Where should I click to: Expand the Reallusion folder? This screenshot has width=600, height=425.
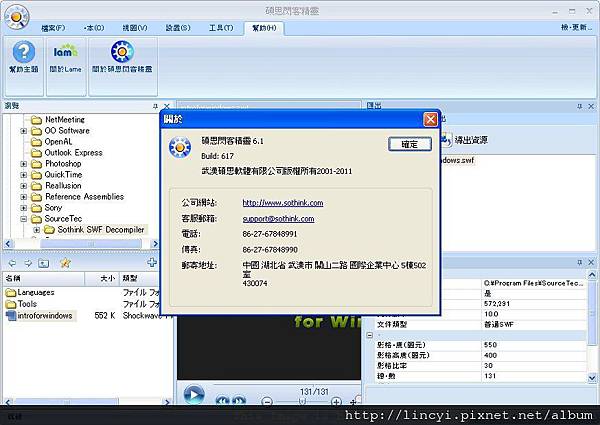[x=23, y=186]
